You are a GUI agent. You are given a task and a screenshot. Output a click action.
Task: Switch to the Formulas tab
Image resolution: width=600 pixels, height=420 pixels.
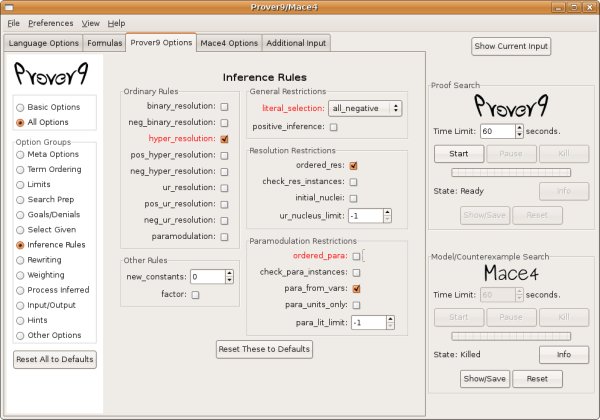point(104,43)
